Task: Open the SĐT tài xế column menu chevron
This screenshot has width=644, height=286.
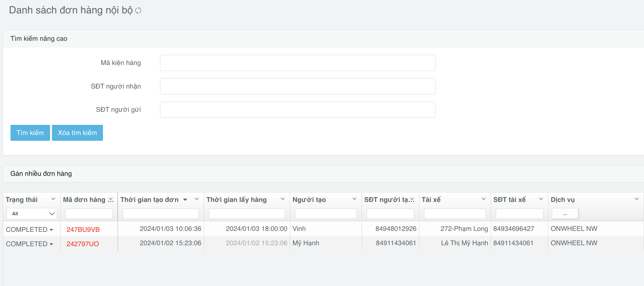Action: 541,199
